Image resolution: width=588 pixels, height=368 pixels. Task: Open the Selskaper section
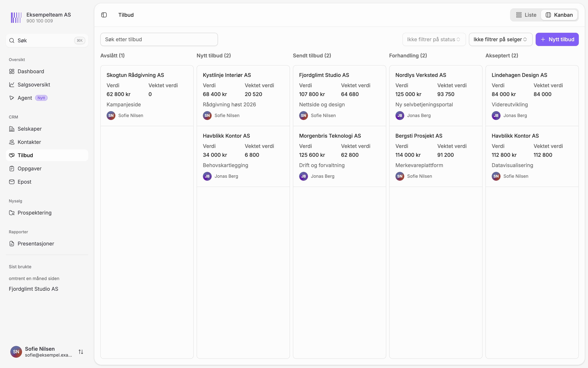[x=47, y=129]
